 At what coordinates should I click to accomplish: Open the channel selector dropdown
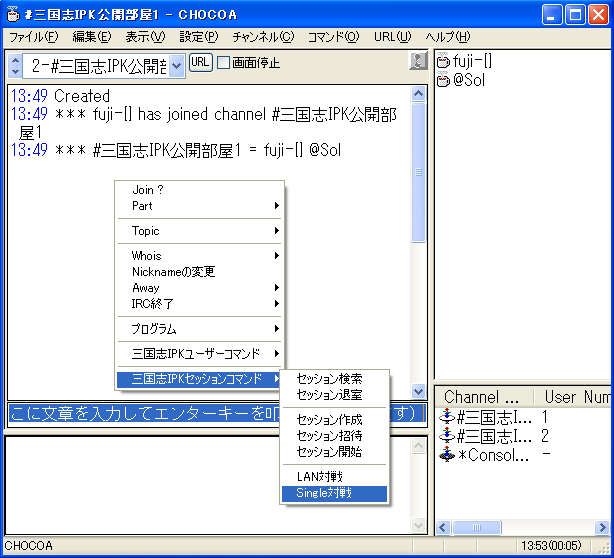click(177, 66)
